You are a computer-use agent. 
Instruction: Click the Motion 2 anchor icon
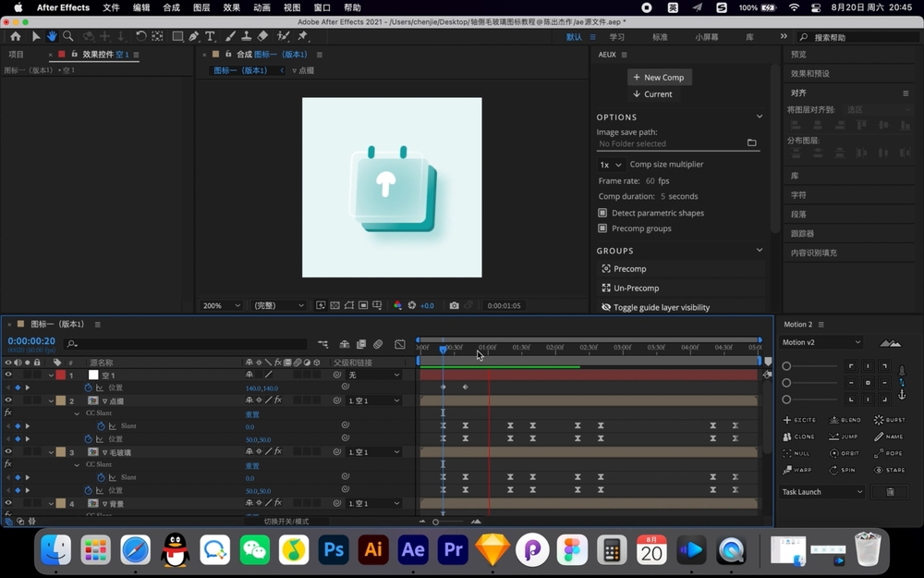(902, 395)
